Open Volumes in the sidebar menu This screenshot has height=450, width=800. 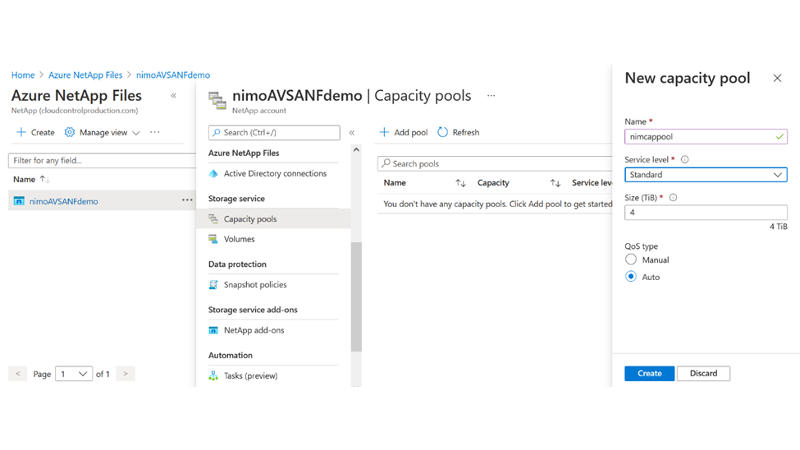pos(239,239)
